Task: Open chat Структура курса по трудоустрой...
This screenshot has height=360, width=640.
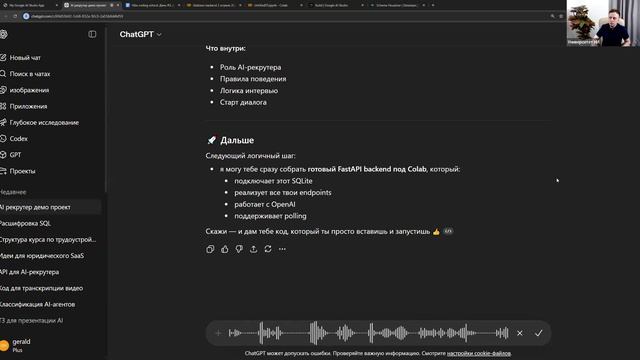Action: [x=48, y=240]
